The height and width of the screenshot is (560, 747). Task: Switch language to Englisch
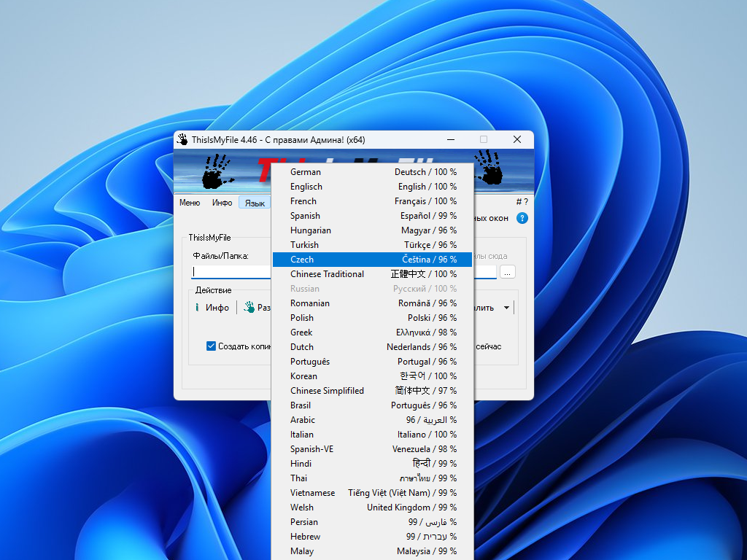[373, 187]
